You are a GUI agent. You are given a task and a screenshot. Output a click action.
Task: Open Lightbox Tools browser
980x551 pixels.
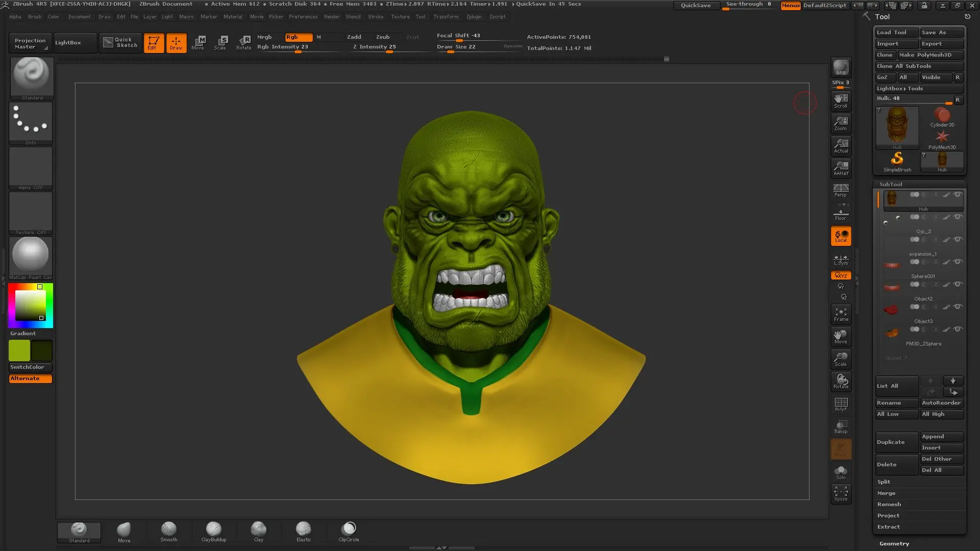(x=919, y=89)
